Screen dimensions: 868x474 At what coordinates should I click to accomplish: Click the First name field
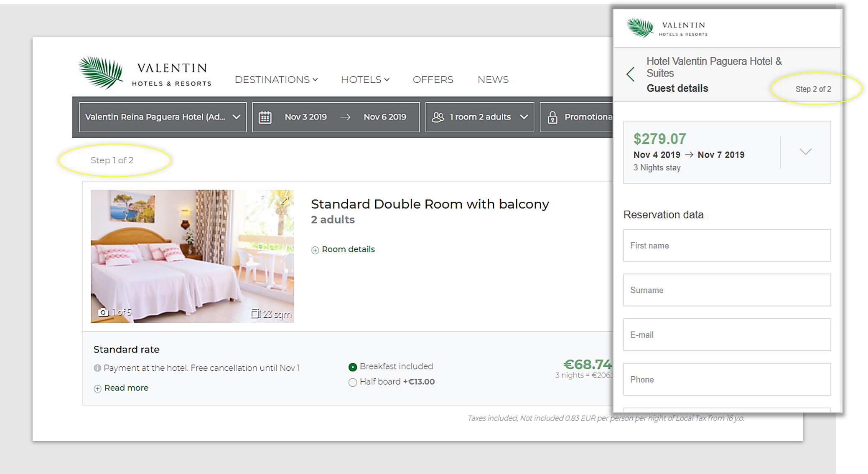point(727,245)
